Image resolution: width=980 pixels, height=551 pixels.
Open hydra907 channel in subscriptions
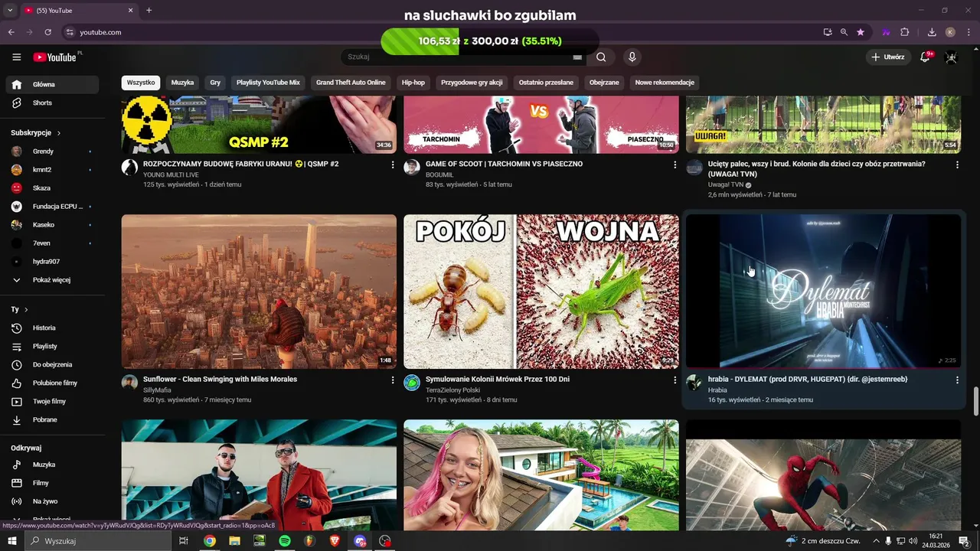[x=52, y=262]
